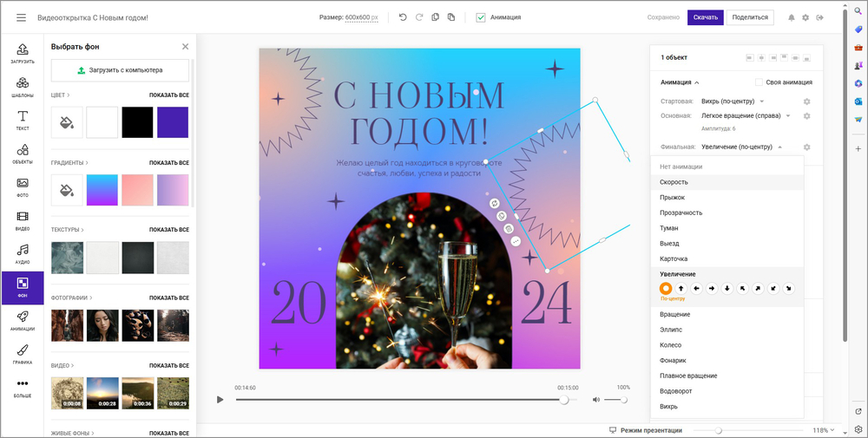Pick custom color paint bucket in Цвет

click(67, 122)
